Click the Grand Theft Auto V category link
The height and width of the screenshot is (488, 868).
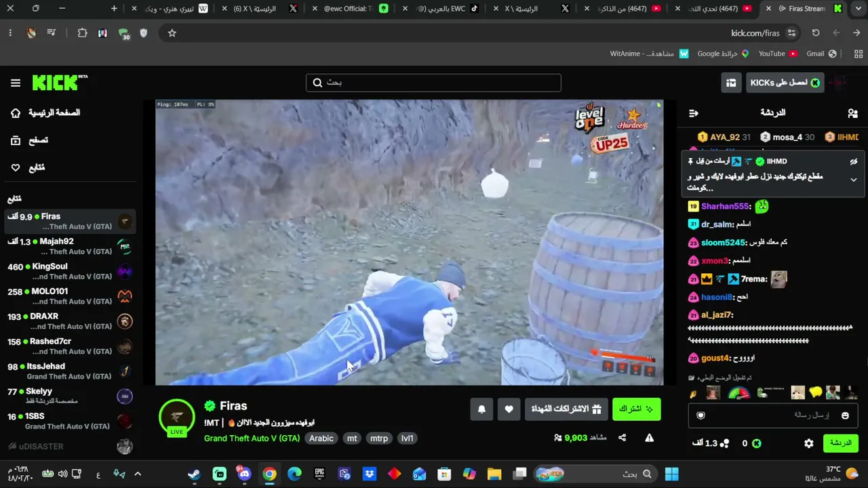(x=252, y=439)
